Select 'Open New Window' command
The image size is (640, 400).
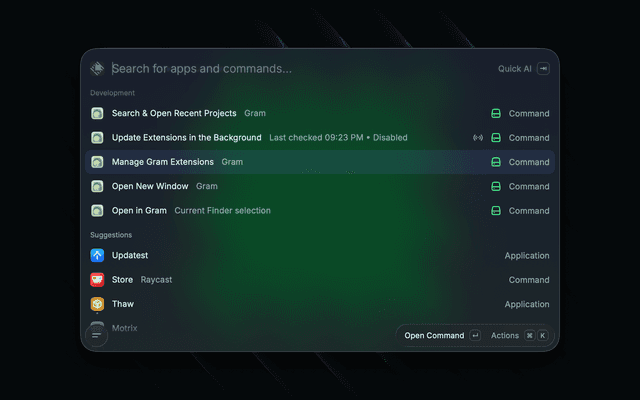pos(320,186)
